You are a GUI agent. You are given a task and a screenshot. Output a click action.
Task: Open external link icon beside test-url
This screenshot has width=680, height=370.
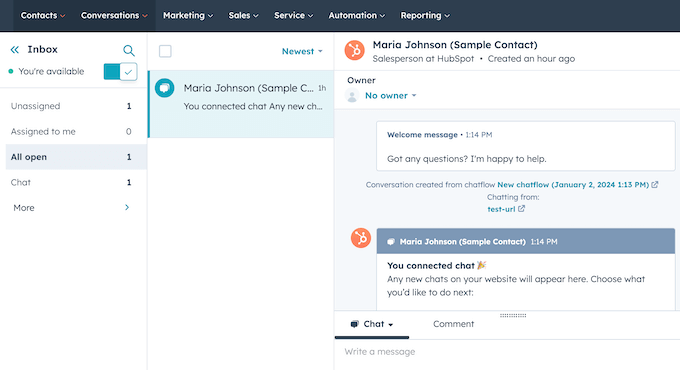[521, 209]
